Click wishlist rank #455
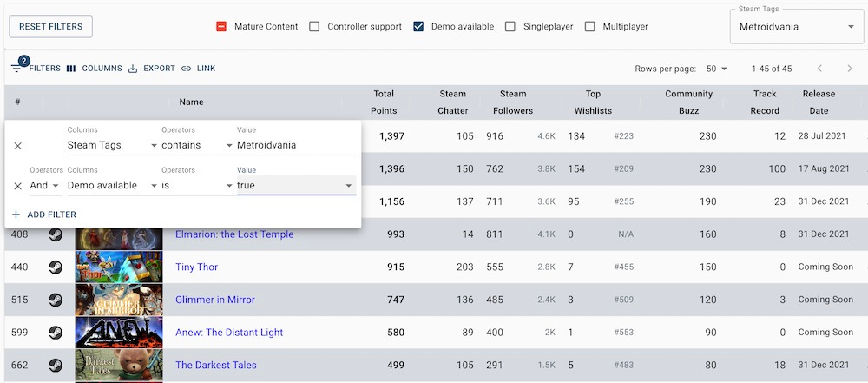Image resolution: width=868 pixels, height=383 pixels. click(623, 267)
